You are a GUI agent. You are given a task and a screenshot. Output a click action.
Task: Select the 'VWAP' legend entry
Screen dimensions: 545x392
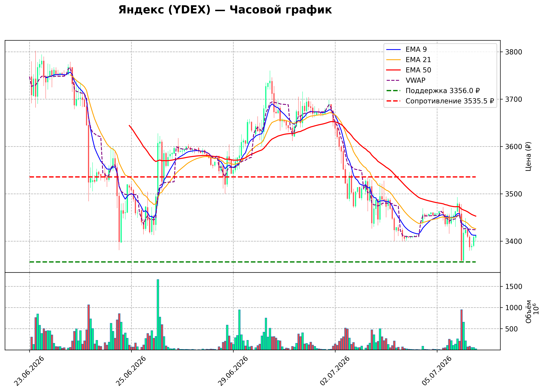point(406,80)
